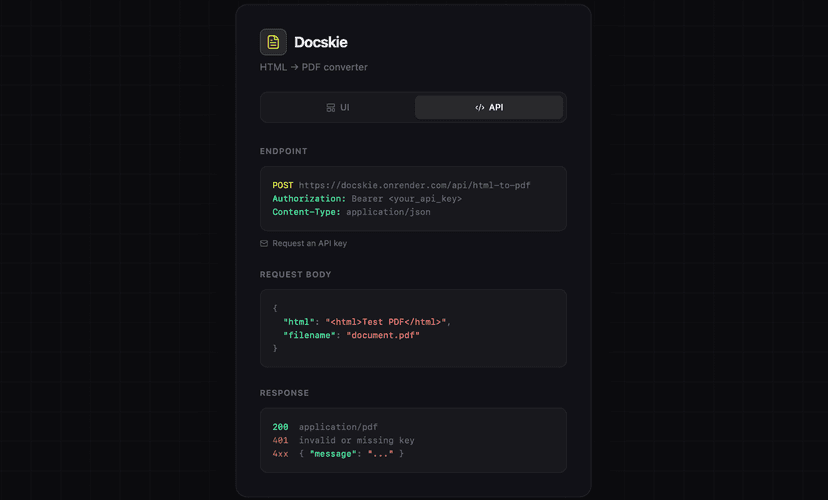The height and width of the screenshot is (500, 828).
Task: Click the POST method keyword
Action: (x=283, y=185)
